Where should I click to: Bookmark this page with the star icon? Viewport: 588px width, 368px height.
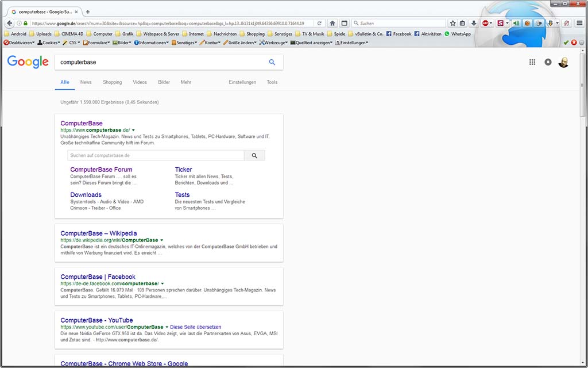452,23
